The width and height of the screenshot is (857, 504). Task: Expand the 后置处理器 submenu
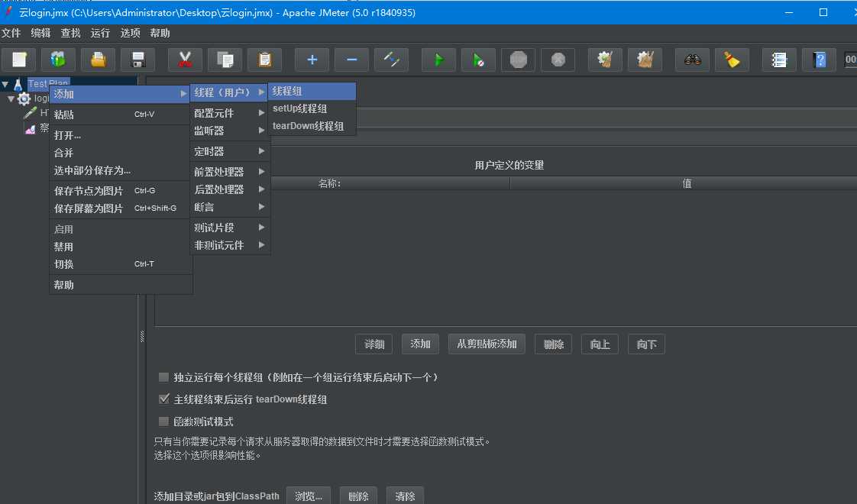pyautogui.click(x=230, y=189)
